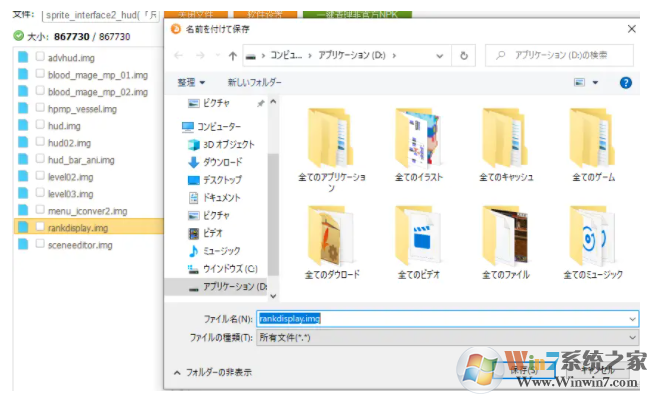Image resolution: width=654 pixels, height=396 pixels.
Task: Expand the file name history dropdown
Action: (x=632, y=319)
